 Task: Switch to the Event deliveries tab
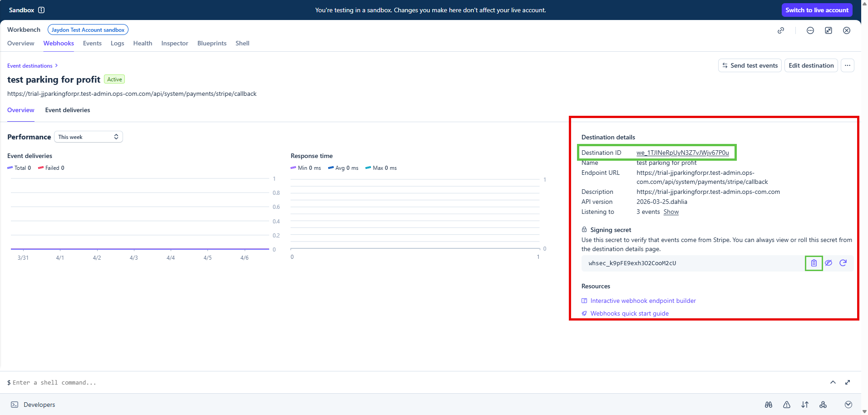[68, 110]
